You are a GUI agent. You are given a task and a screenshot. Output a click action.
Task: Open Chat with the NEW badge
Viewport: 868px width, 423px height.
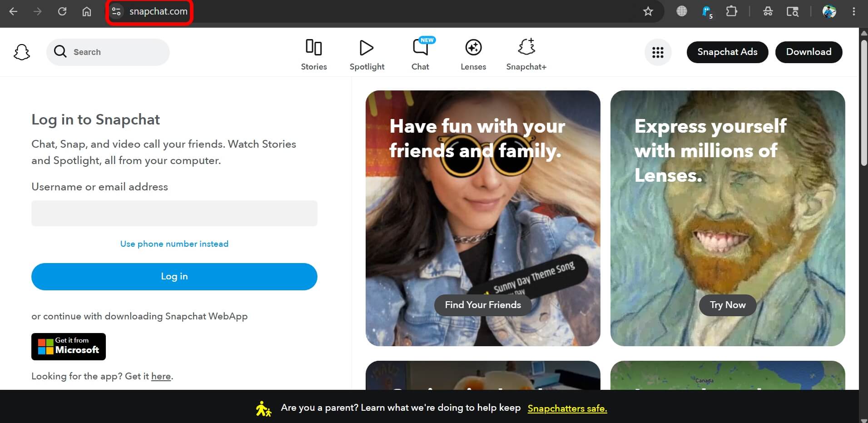421,55
